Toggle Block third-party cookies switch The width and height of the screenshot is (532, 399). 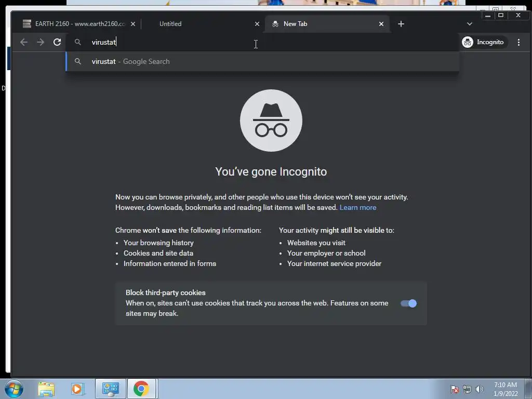[x=408, y=303]
